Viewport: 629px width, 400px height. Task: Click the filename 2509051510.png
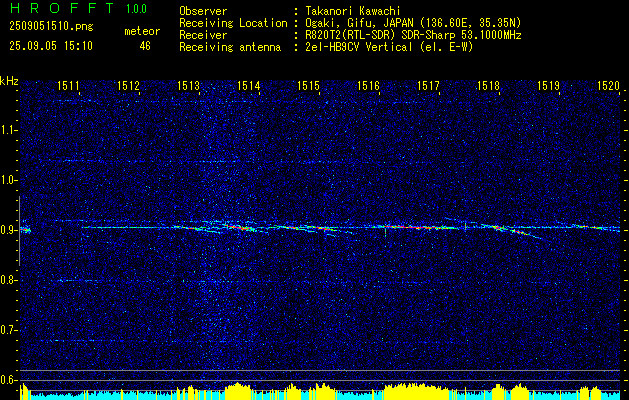pos(51,27)
